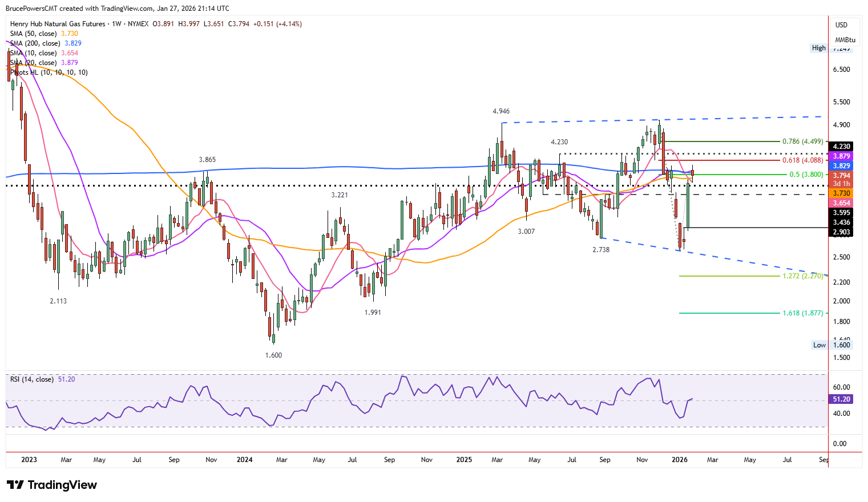868x502 pixels.
Task: Click the Low 1.600 tag on the axis
Action: [x=831, y=345]
